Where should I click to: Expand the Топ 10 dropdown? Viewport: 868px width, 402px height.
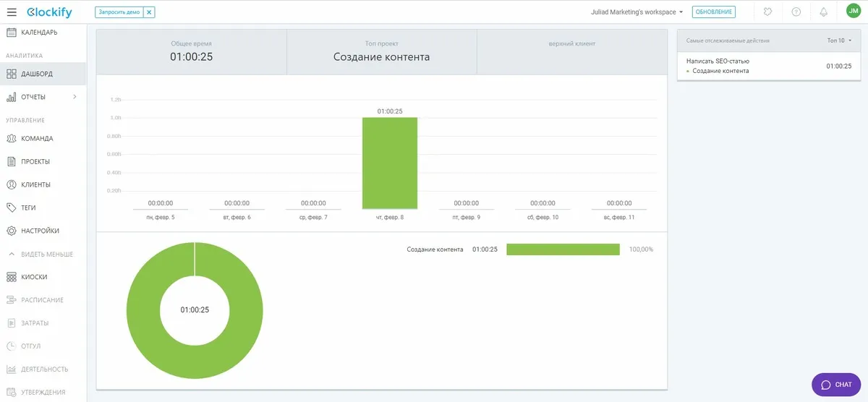pyautogui.click(x=839, y=40)
